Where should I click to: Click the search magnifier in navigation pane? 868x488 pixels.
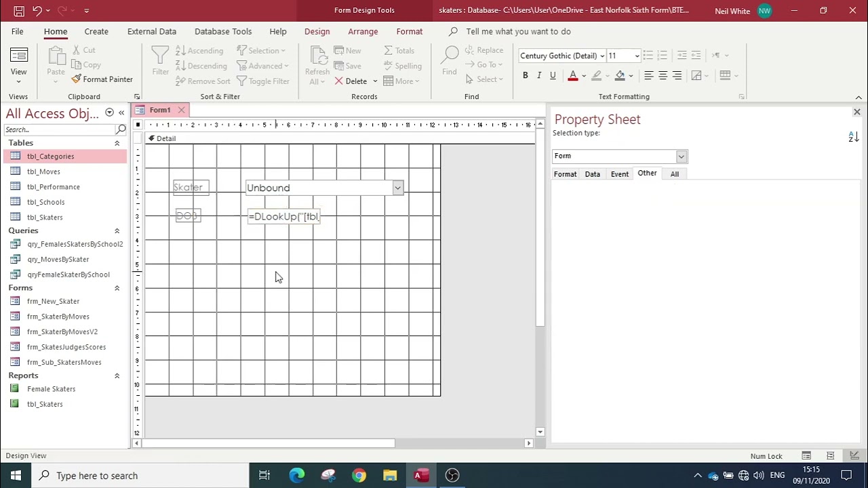121,129
